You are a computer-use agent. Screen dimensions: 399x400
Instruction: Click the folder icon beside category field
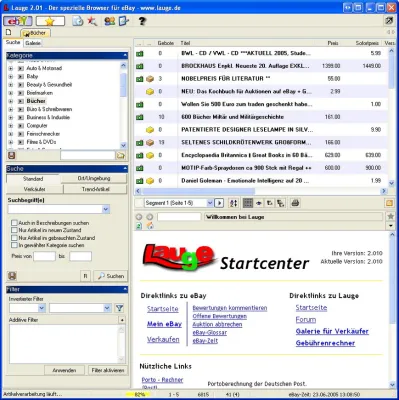(x=120, y=155)
